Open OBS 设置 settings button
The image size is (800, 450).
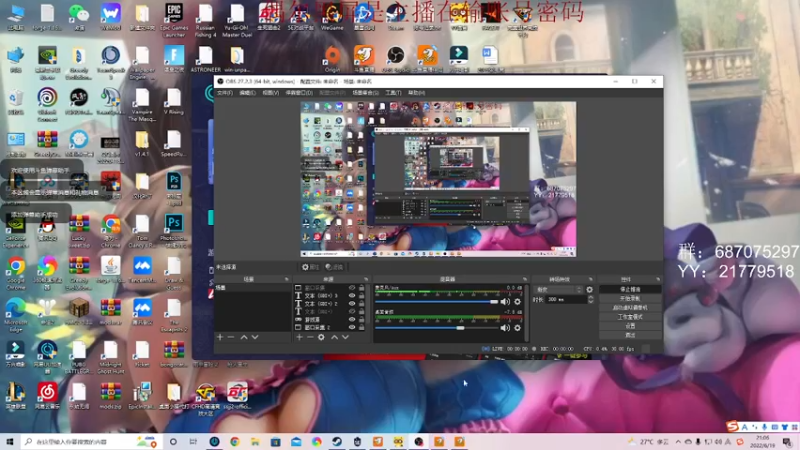pyautogui.click(x=630, y=326)
